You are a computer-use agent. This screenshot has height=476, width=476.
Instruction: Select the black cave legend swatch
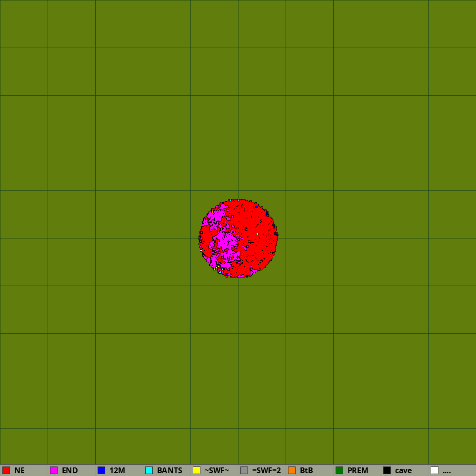(387, 470)
